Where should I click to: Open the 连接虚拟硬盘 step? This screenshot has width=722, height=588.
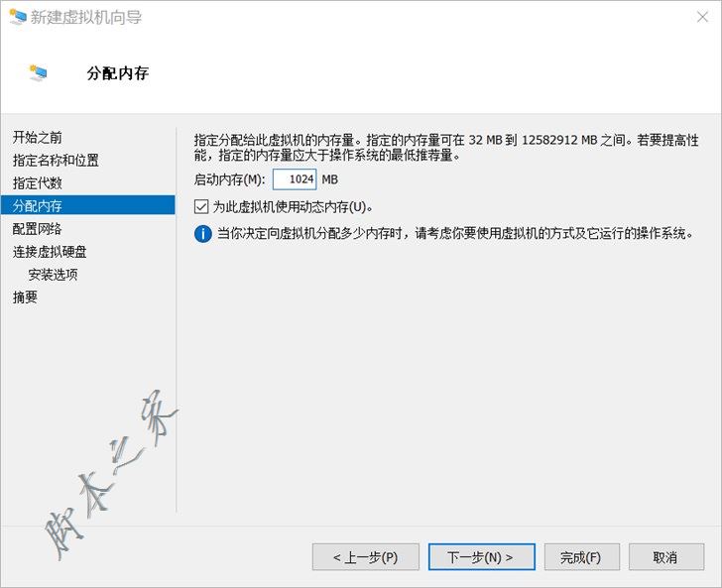pyautogui.click(x=50, y=252)
